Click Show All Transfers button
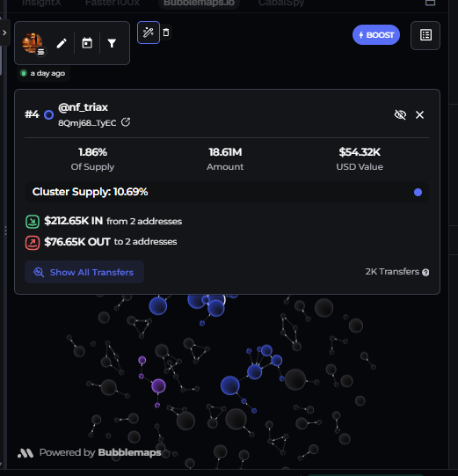 click(84, 272)
